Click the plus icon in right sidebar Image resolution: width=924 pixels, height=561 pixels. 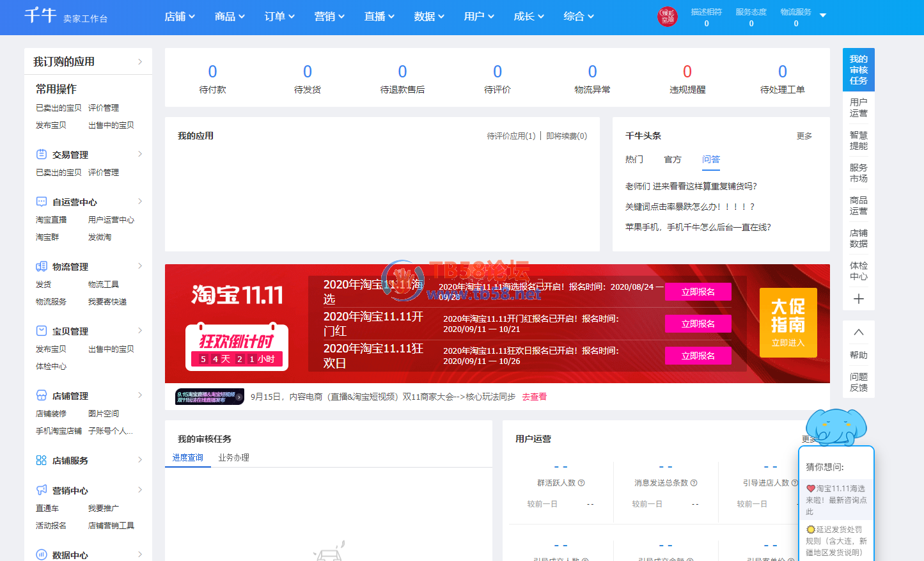pyautogui.click(x=859, y=299)
